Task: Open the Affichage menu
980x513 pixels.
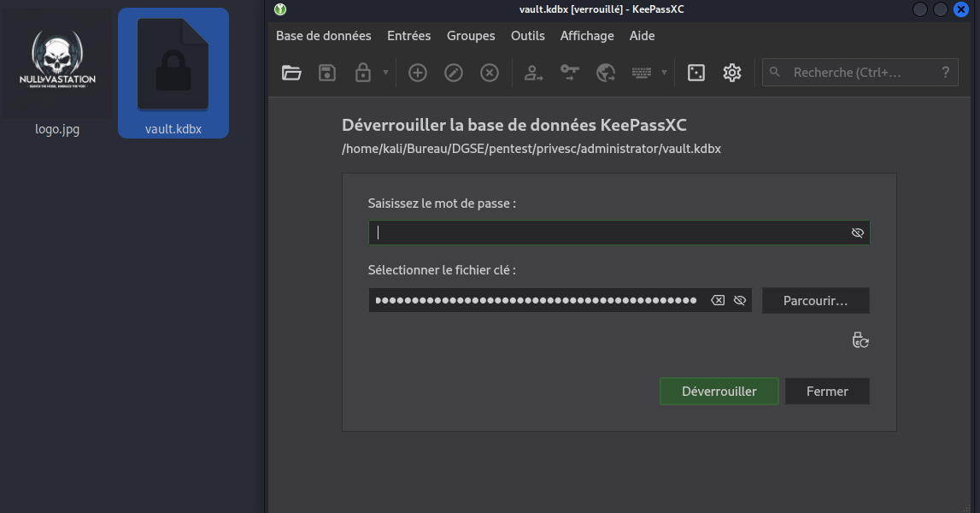Action: (x=587, y=36)
